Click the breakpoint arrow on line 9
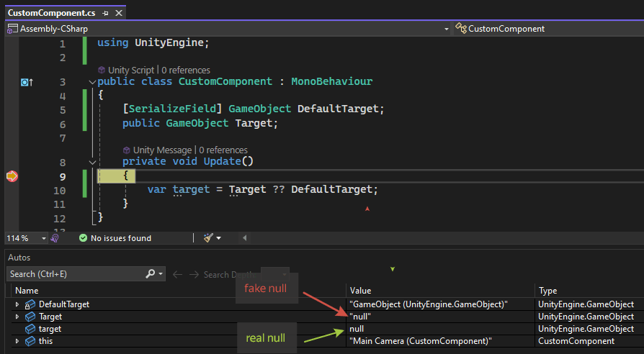 coord(12,176)
